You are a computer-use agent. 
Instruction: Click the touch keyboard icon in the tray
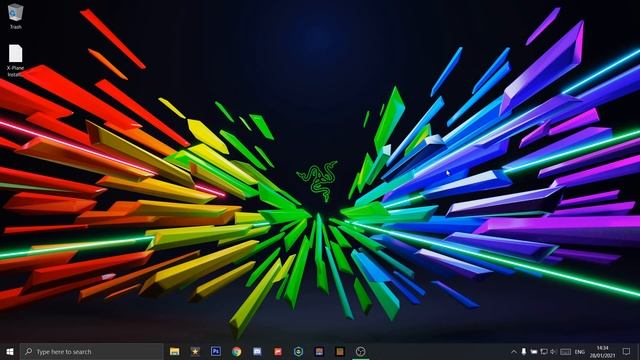click(565, 351)
